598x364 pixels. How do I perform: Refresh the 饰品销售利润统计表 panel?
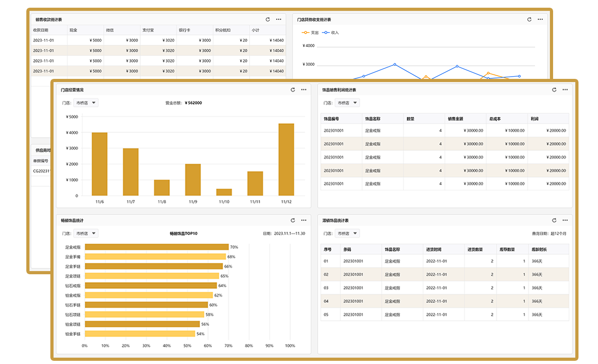(x=554, y=90)
